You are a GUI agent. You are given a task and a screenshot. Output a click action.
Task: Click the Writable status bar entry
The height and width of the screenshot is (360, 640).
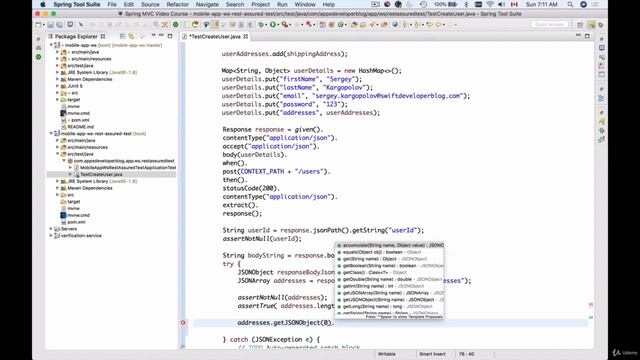[x=387, y=354]
